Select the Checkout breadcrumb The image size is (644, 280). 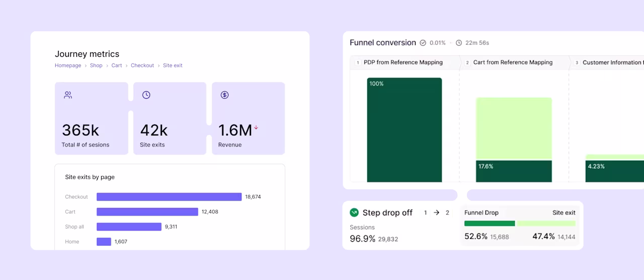(142, 65)
